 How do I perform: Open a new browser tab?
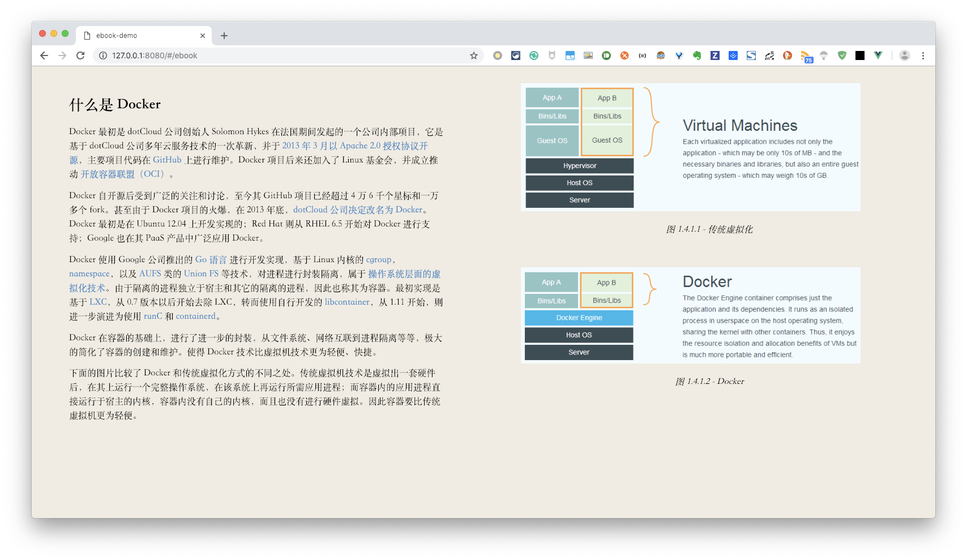click(x=224, y=36)
